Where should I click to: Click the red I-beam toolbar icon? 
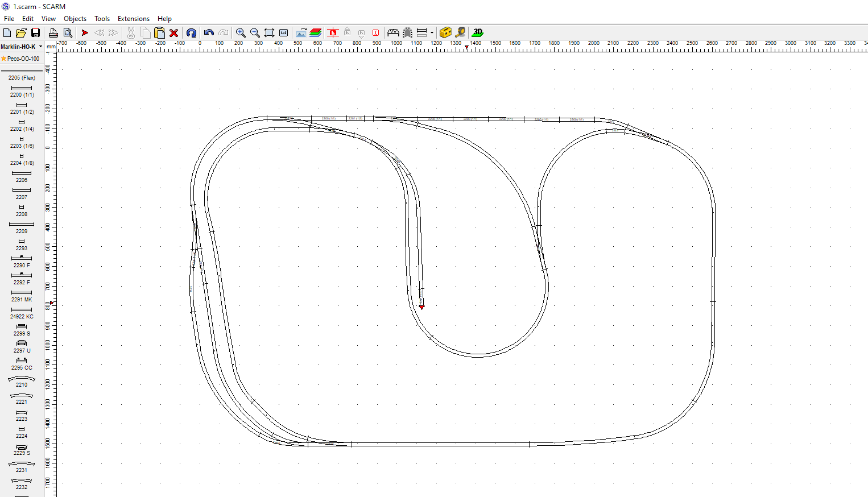pyautogui.click(x=375, y=33)
